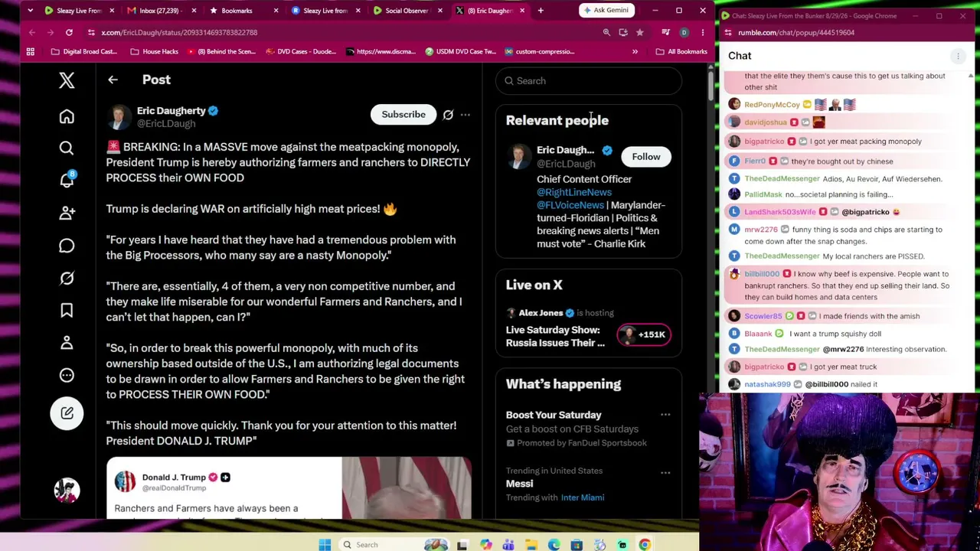Open the tab search dropdown
This screenshot has width=980, height=551.
[30, 11]
